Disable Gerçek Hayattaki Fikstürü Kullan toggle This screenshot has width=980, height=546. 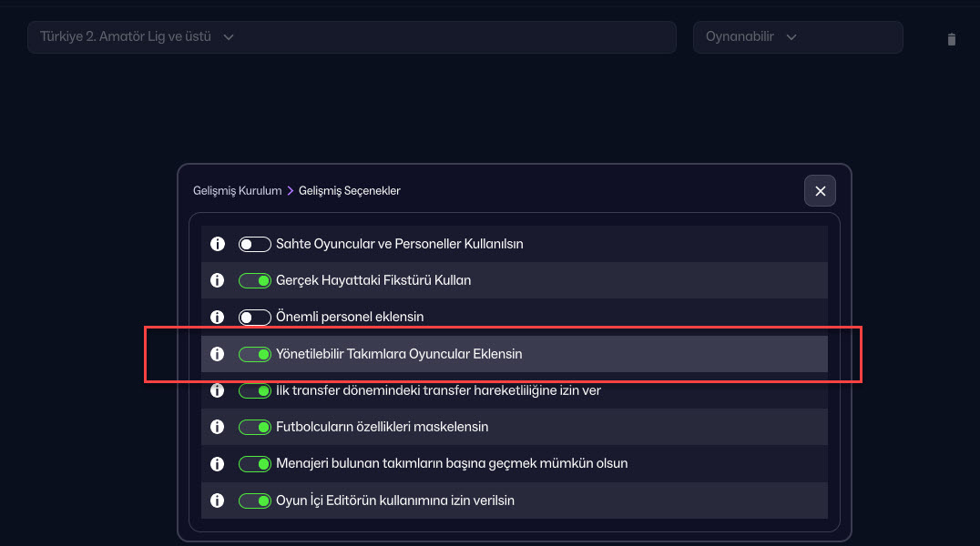point(255,280)
